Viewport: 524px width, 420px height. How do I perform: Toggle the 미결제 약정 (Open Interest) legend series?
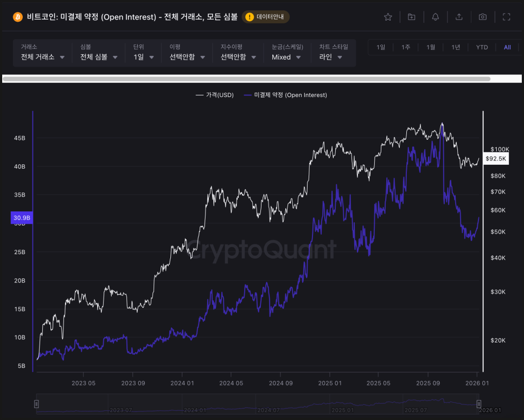pyautogui.click(x=285, y=95)
